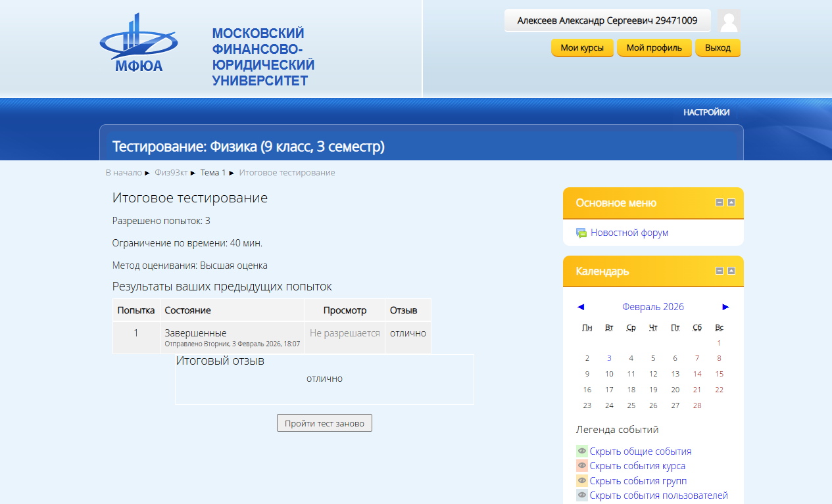Image resolution: width=832 pixels, height=504 pixels.
Task: Toggle visibility of события групп
Action: 582,481
